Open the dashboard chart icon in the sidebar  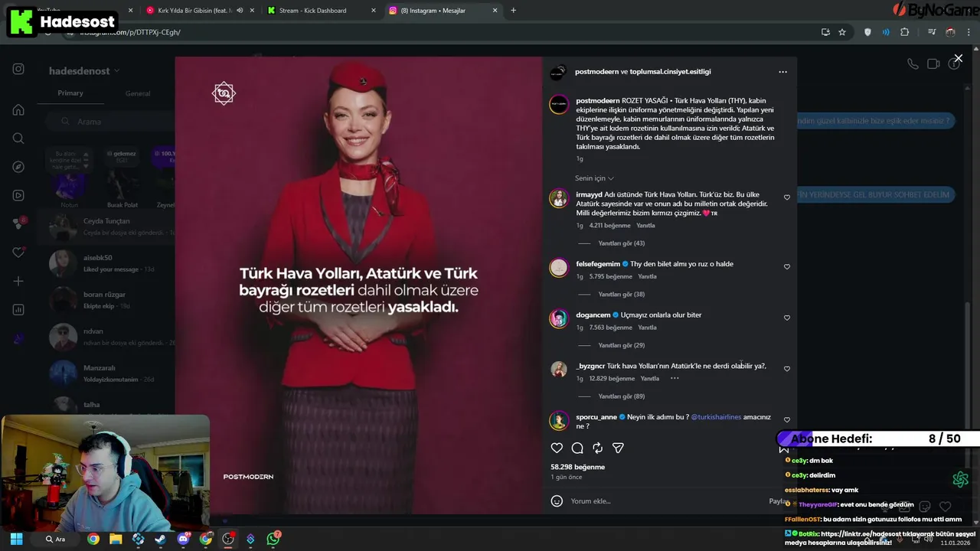pos(18,310)
